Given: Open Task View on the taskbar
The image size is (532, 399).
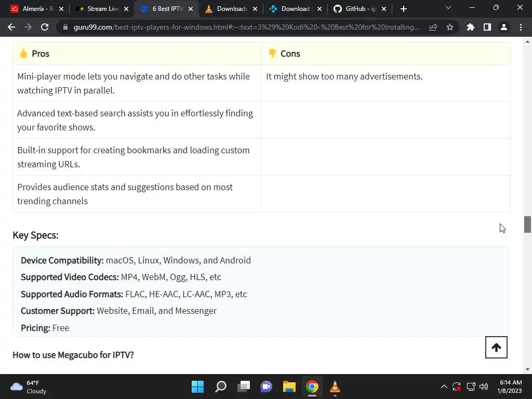Looking at the screenshot, I should (x=244, y=387).
